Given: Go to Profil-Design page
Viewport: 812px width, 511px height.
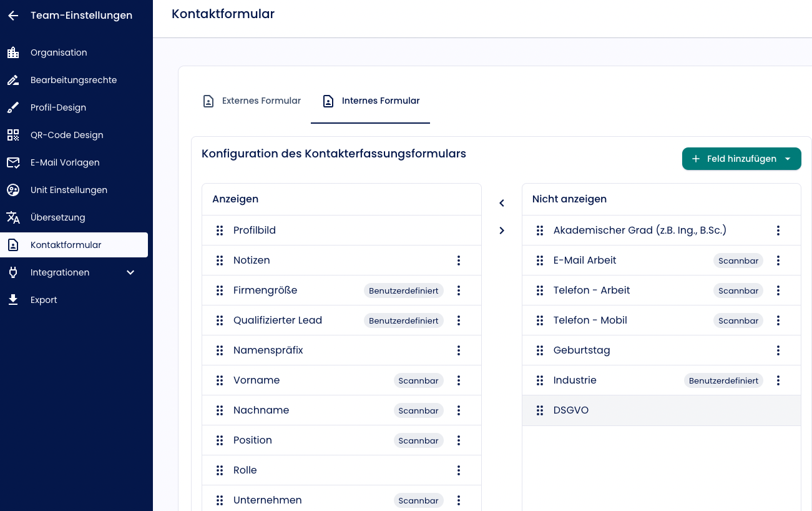Looking at the screenshot, I should pos(74,107).
